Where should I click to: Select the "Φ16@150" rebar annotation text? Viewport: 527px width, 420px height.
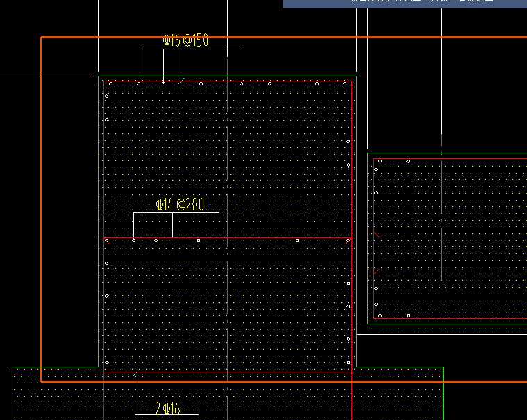(x=185, y=40)
